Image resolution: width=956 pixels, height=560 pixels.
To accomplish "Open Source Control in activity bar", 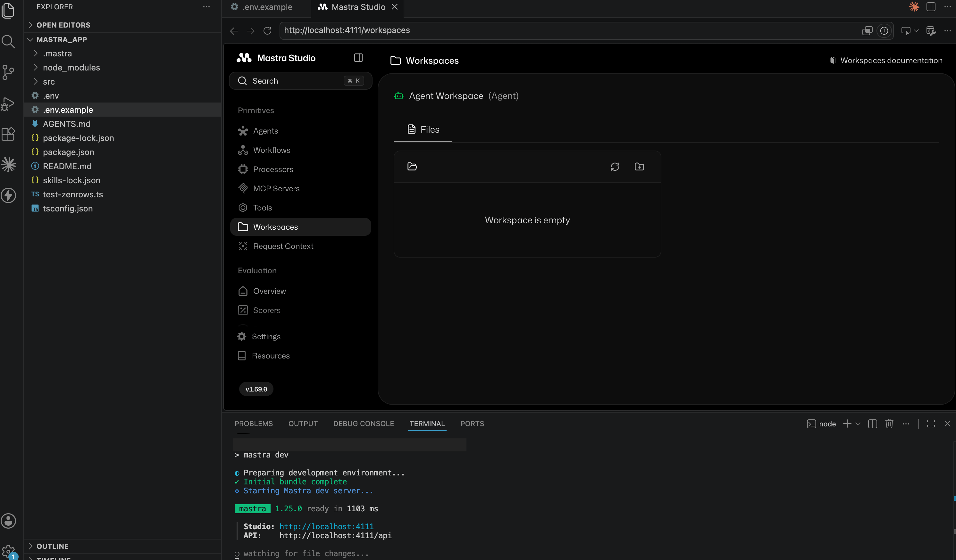I will (x=8, y=72).
